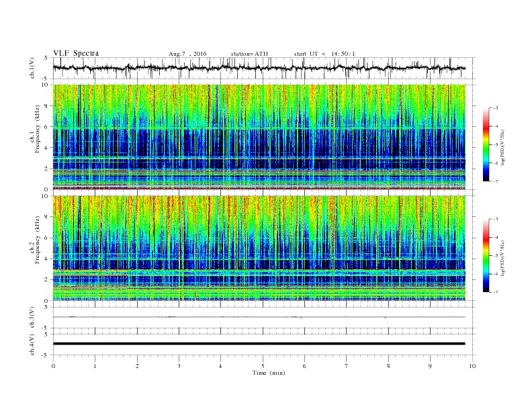Click the ch.2 frequency axis "2" tick label

pyautogui.click(x=46, y=280)
